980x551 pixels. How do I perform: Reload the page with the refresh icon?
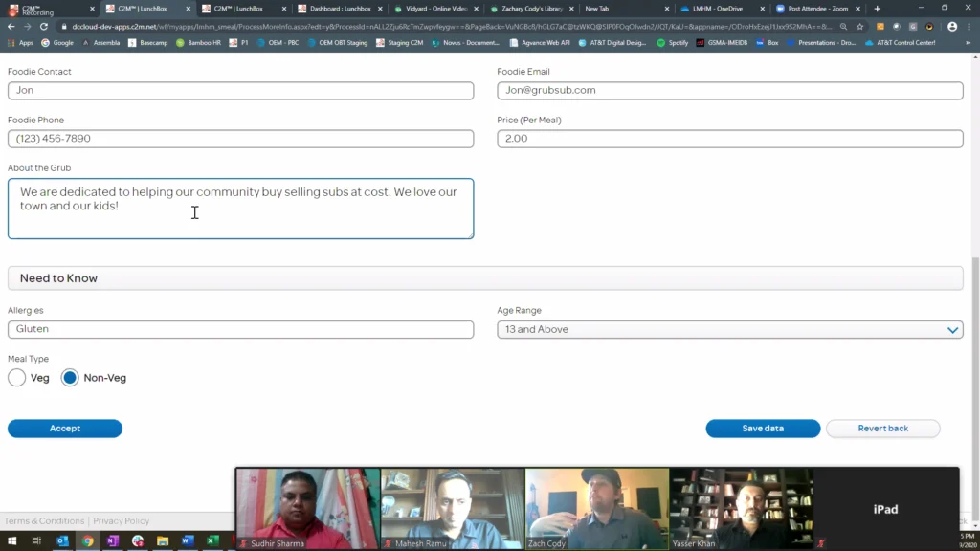[x=44, y=27]
